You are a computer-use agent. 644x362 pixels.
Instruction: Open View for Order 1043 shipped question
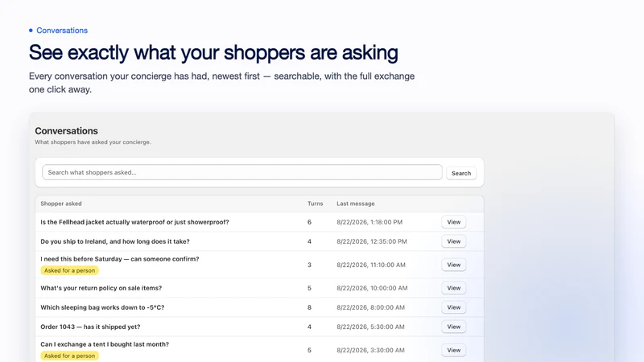(453, 327)
